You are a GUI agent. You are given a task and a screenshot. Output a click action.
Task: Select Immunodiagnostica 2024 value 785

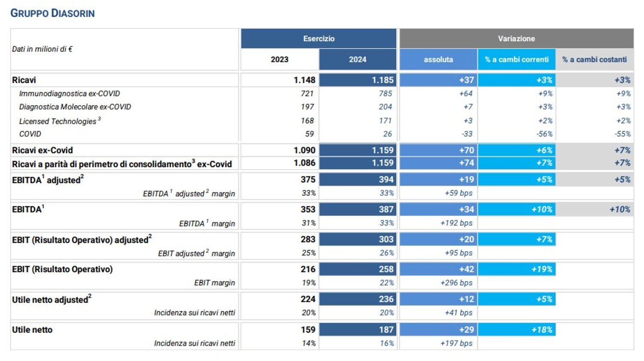click(385, 94)
